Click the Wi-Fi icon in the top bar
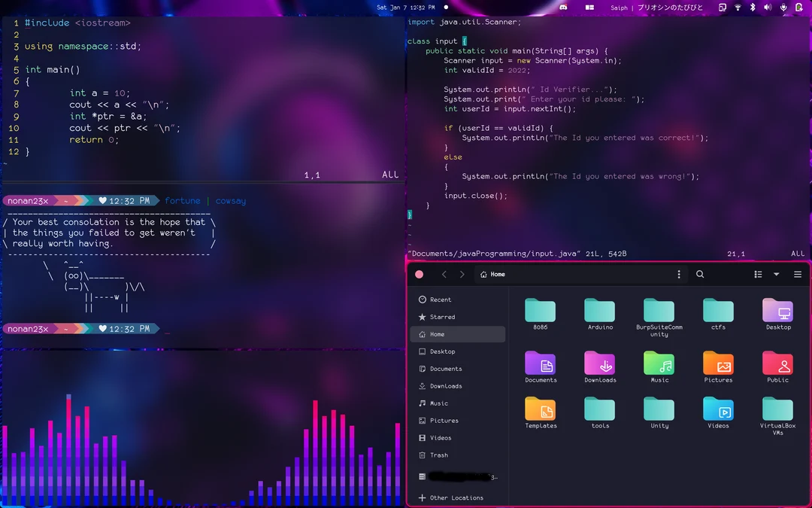Screen dimensions: 812x508 click(x=738, y=7)
